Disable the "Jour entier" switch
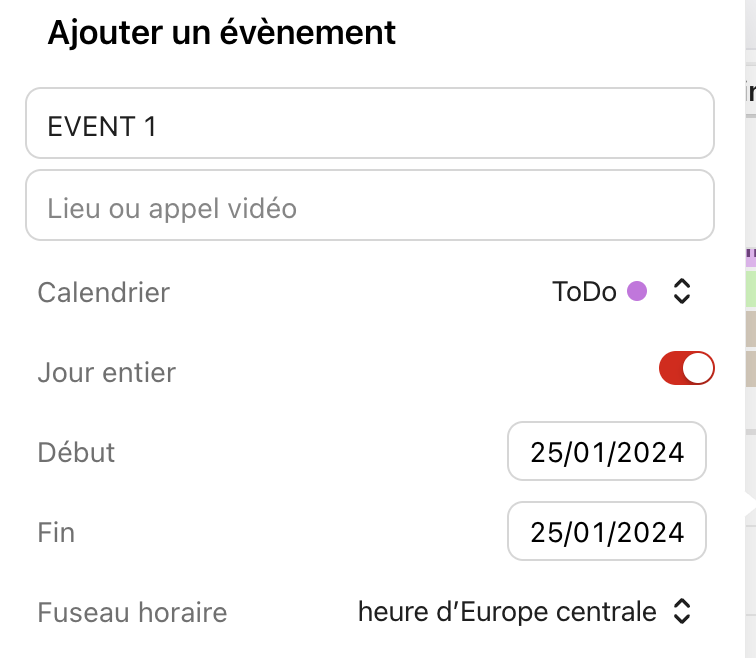This screenshot has height=658, width=756. 686,369
